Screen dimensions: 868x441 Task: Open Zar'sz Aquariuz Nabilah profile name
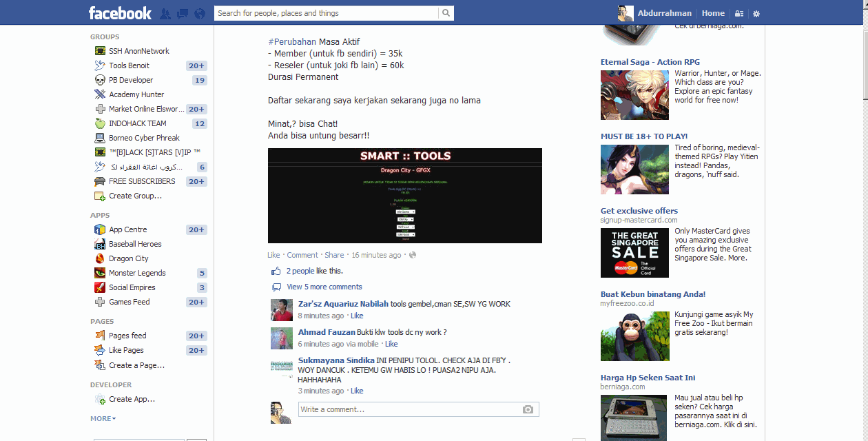(343, 304)
